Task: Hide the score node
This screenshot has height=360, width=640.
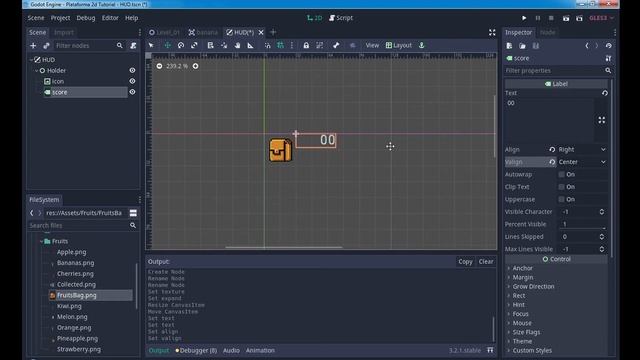Action: [132, 92]
